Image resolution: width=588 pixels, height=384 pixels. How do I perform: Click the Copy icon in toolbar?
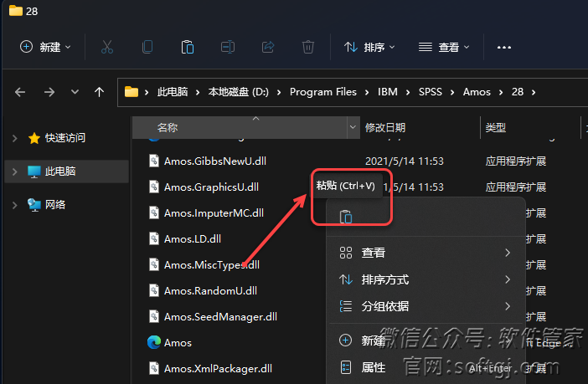(147, 47)
